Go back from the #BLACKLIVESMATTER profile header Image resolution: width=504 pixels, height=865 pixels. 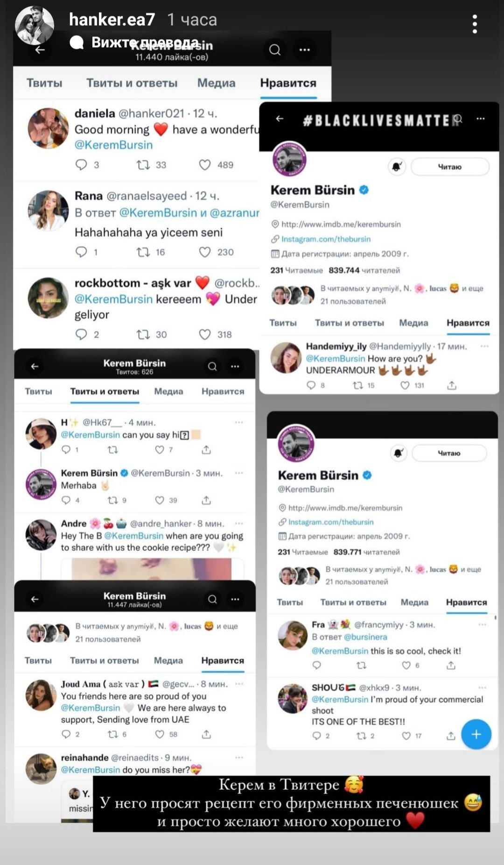coord(280,119)
